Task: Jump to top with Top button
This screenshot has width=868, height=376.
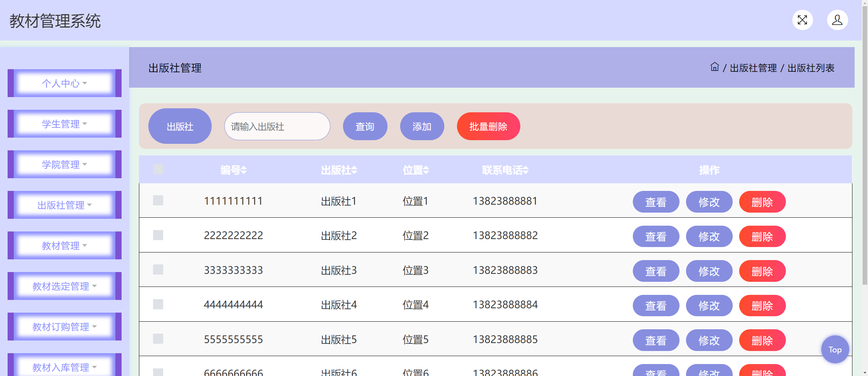Action: coord(835,350)
